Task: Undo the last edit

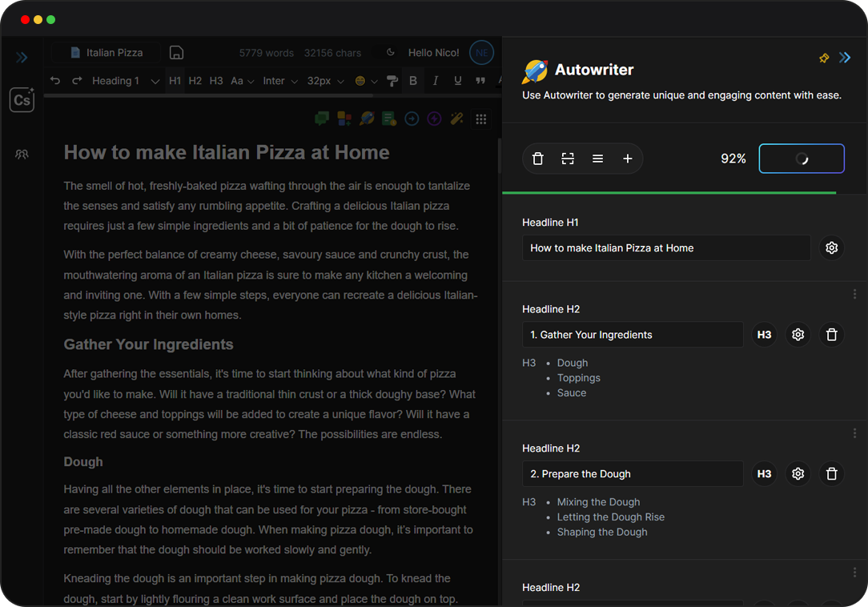Action: pyautogui.click(x=54, y=80)
